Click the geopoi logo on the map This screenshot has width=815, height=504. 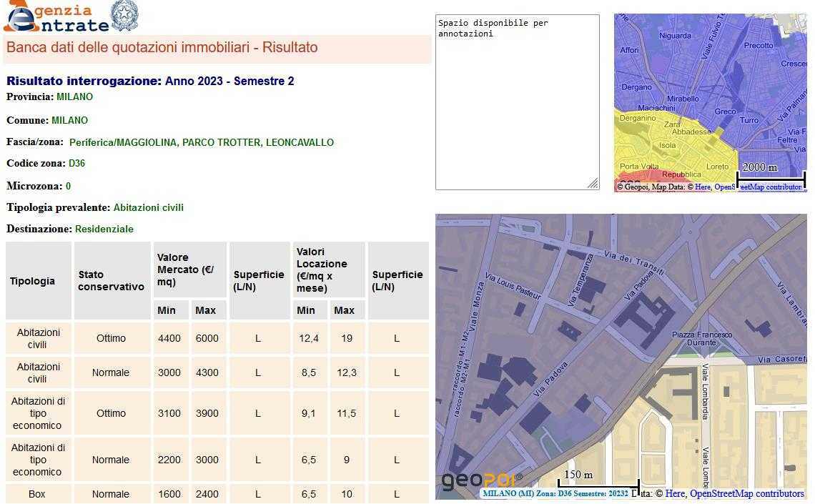(481, 480)
